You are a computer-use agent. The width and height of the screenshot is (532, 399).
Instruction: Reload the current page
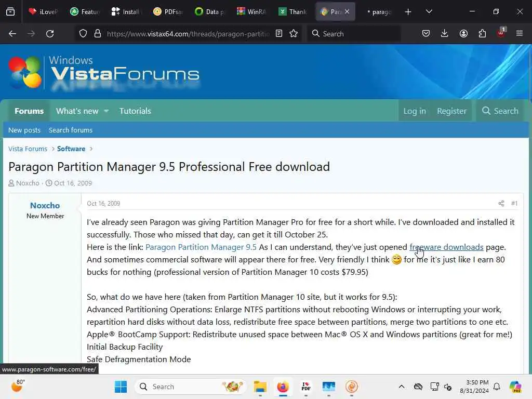point(50,34)
